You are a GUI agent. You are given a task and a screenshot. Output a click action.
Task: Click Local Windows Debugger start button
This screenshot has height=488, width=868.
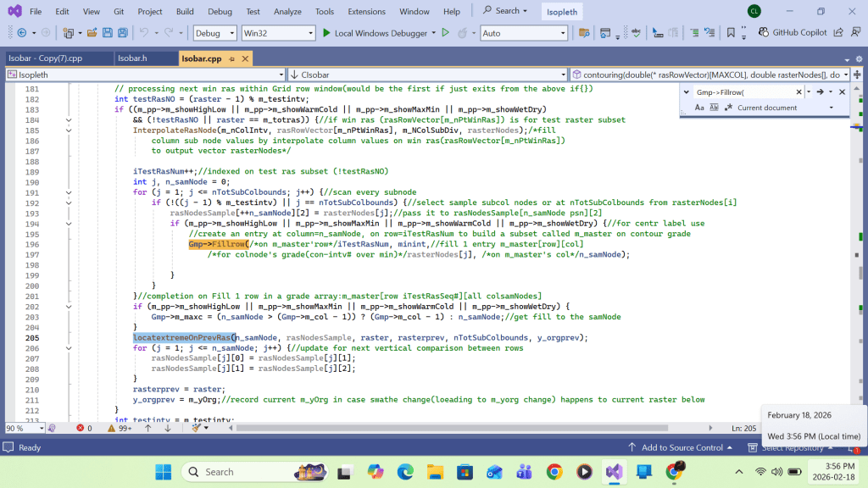[374, 33]
